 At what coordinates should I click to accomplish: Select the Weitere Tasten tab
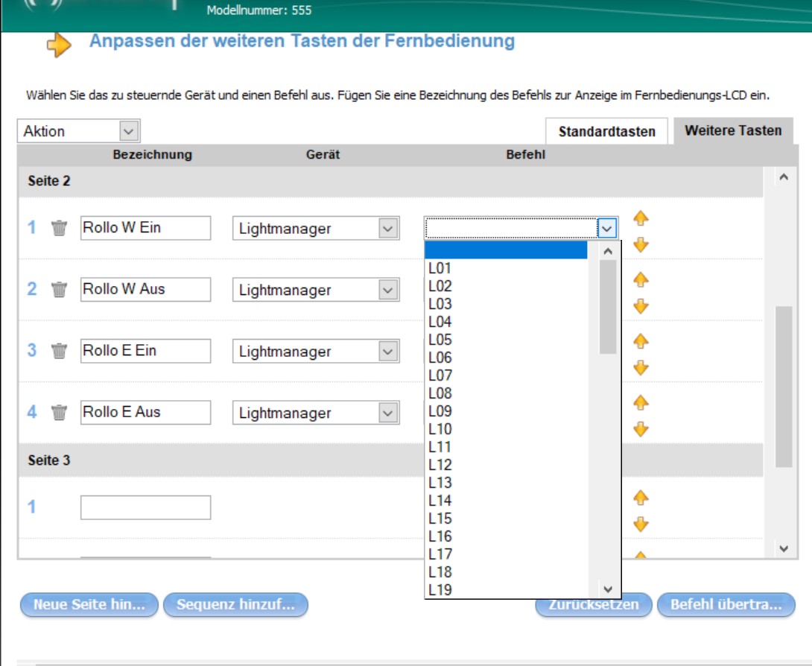pyautogui.click(x=733, y=131)
